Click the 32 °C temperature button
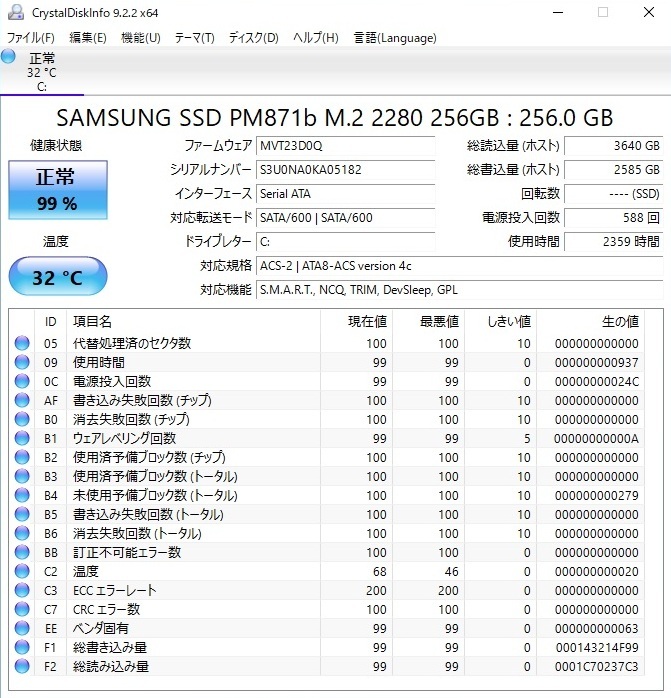This screenshot has height=698, width=671. [58, 276]
